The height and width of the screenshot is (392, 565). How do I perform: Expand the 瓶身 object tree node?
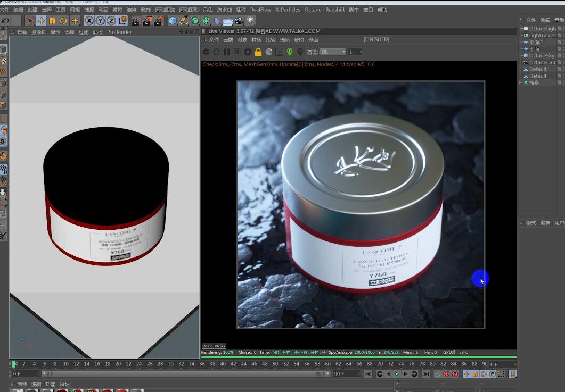point(521,83)
